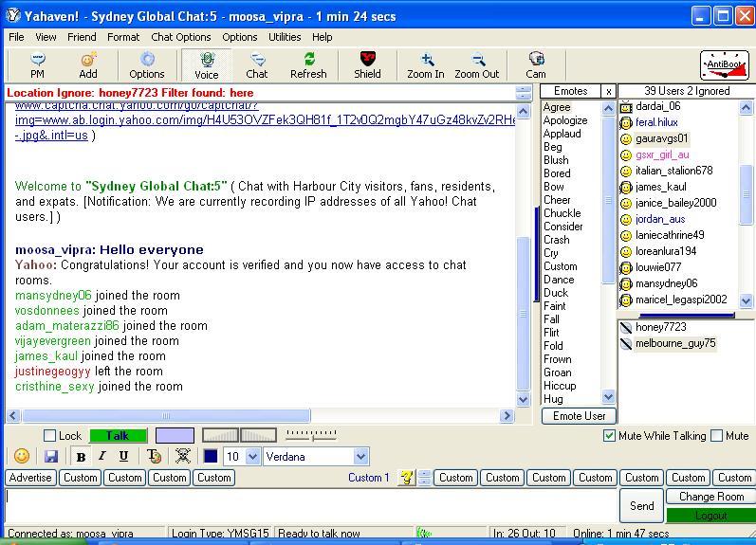Screen dimensions: 756x545
Task: Close the Emotes panel with x
Action: (x=609, y=91)
